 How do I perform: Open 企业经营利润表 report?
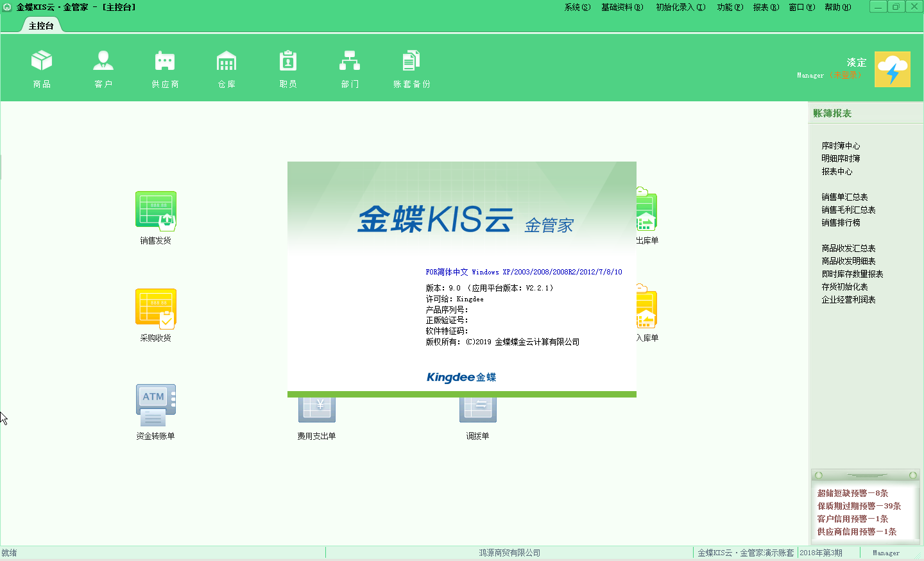coord(848,299)
